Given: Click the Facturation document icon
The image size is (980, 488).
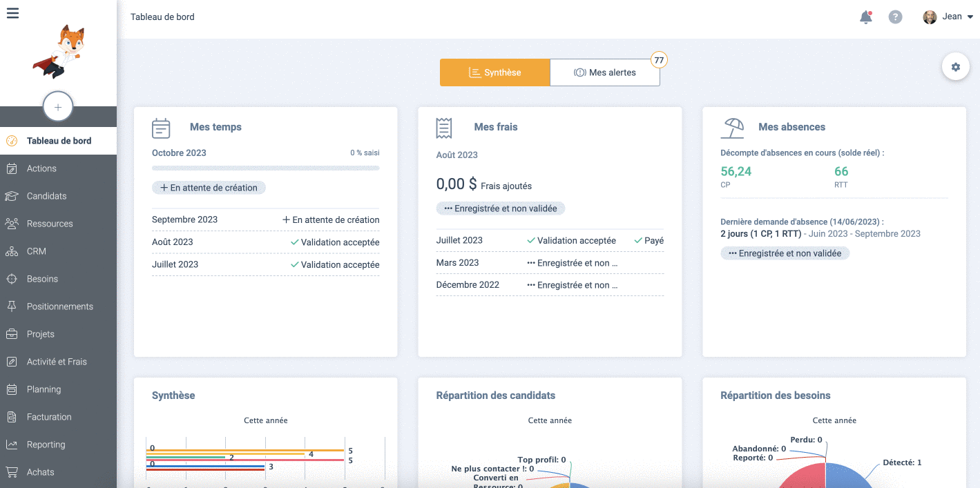Looking at the screenshot, I should click(x=12, y=417).
